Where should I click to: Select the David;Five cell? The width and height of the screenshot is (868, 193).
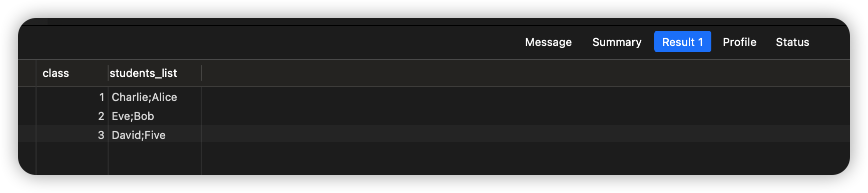[155, 135]
